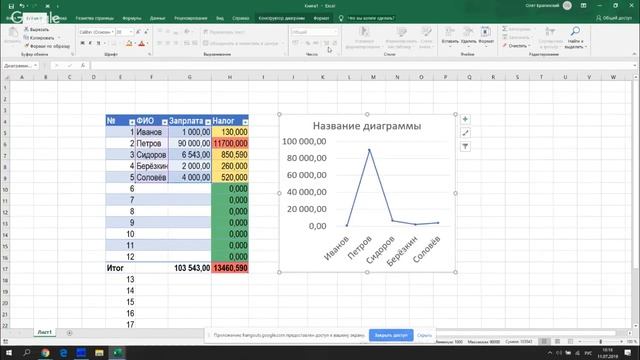Open Формулы ribbon tab
The width and height of the screenshot is (640, 360).
click(x=132, y=18)
